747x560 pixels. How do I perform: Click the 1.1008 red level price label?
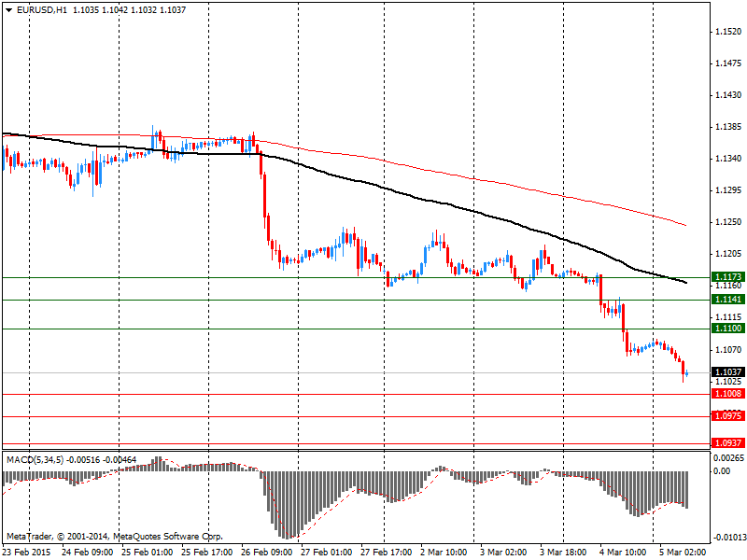pyautogui.click(x=728, y=393)
